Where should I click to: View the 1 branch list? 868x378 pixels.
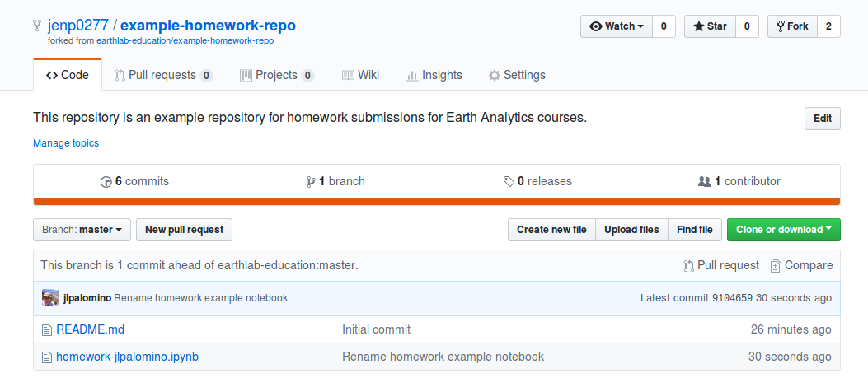336,181
